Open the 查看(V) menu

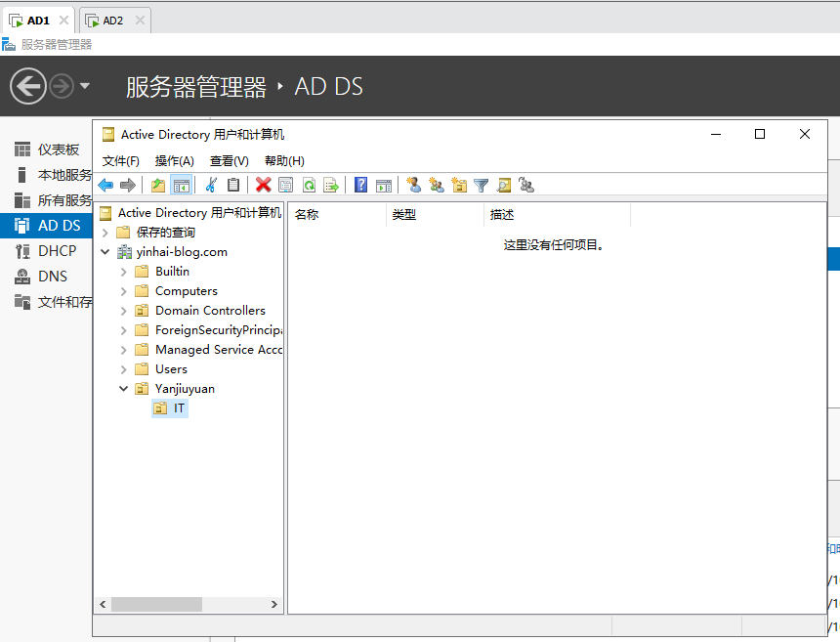tap(230, 161)
